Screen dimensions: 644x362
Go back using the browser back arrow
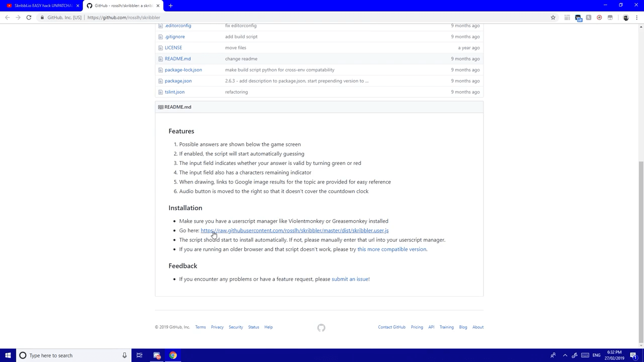[7, 18]
